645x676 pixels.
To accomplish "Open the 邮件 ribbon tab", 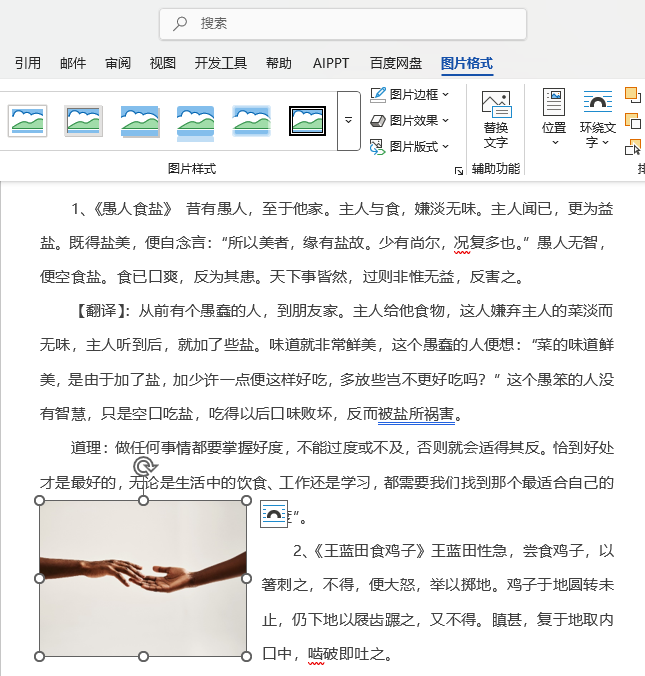I will tap(73, 63).
